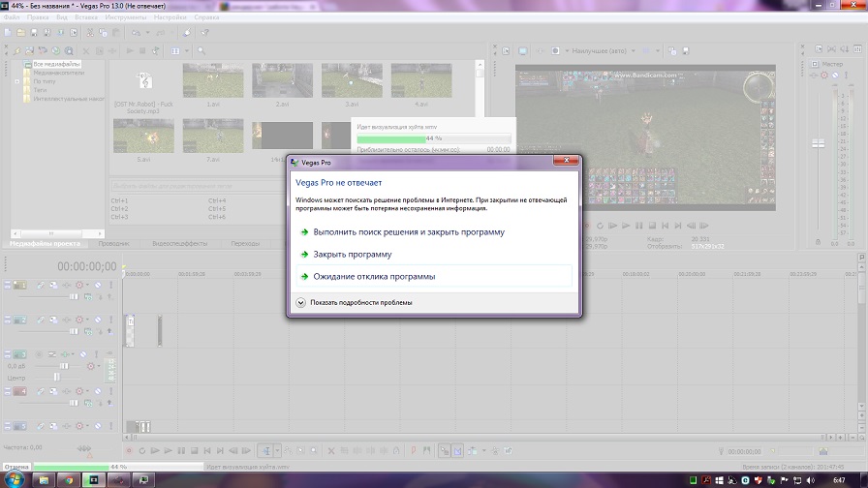The width and height of the screenshot is (868, 488).
Task: Click the search magnifier icon in media toolbar
Action: click(201, 49)
